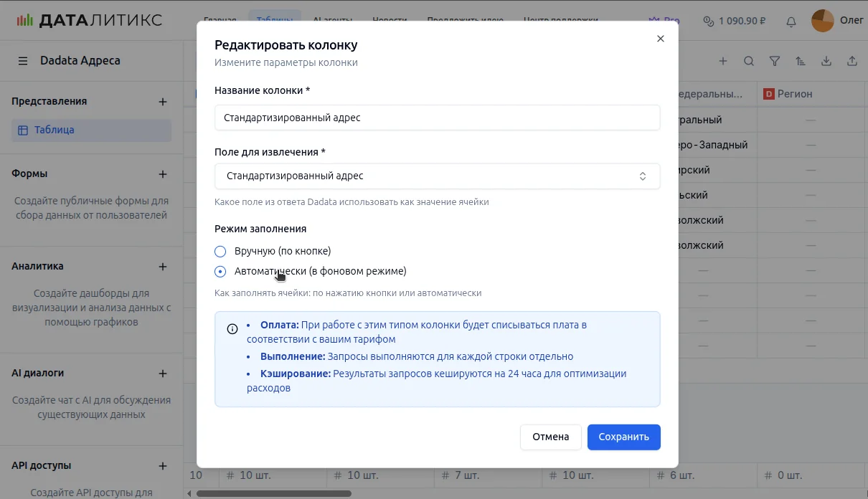Screen dimensions: 868x499
Task: Create AI dialog with plus icon
Action: point(163,374)
